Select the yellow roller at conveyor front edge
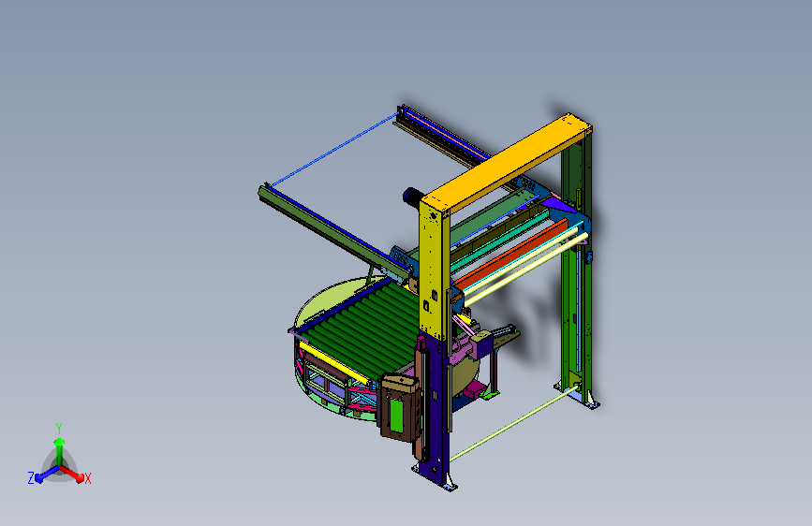 tap(334, 363)
